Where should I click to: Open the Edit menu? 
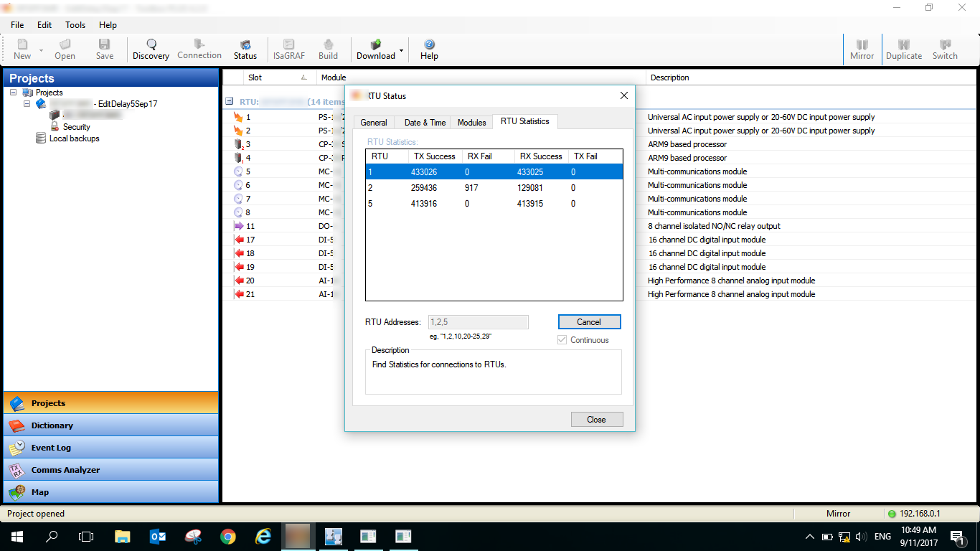[x=44, y=24]
